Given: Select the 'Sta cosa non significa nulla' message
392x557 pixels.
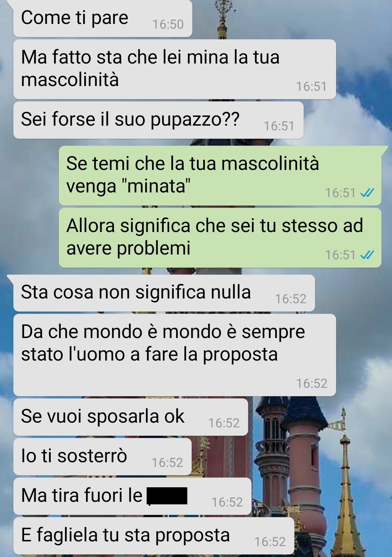Looking at the screenshot, I should (164, 293).
